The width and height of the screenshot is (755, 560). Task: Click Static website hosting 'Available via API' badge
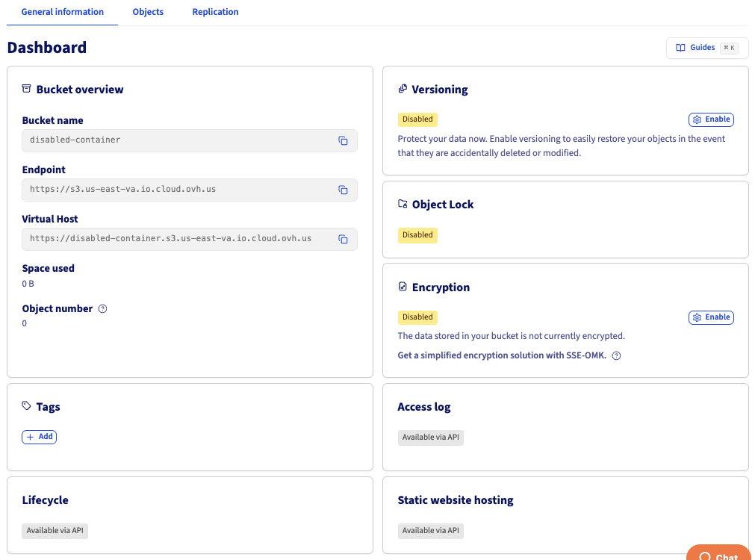[x=430, y=531]
